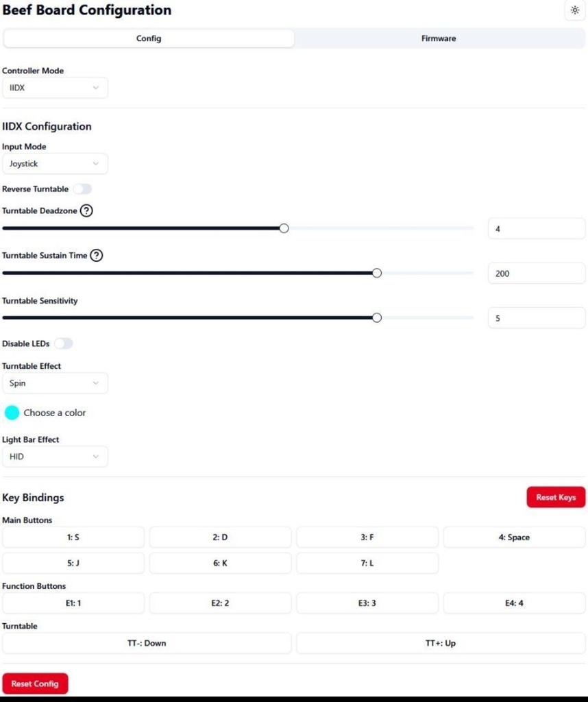Click the Turntable Deadzone value field
Viewport: 588px width, 702px height.
tap(536, 229)
